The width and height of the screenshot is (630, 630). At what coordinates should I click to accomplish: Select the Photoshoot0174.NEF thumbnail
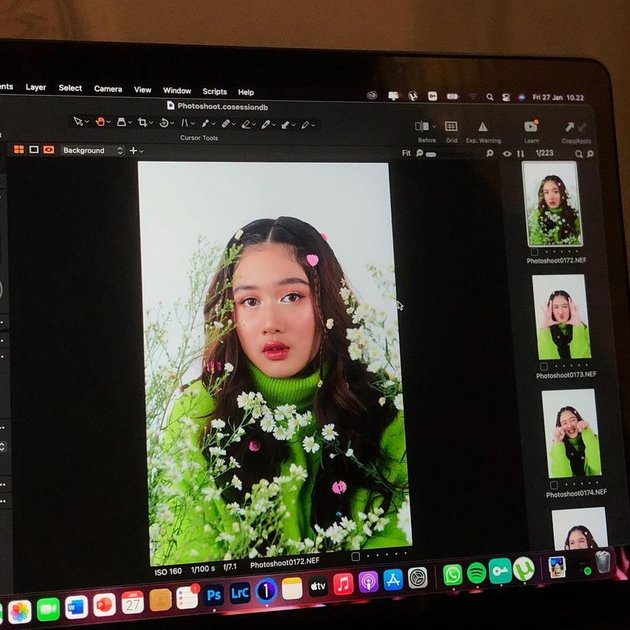[x=572, y=433]
